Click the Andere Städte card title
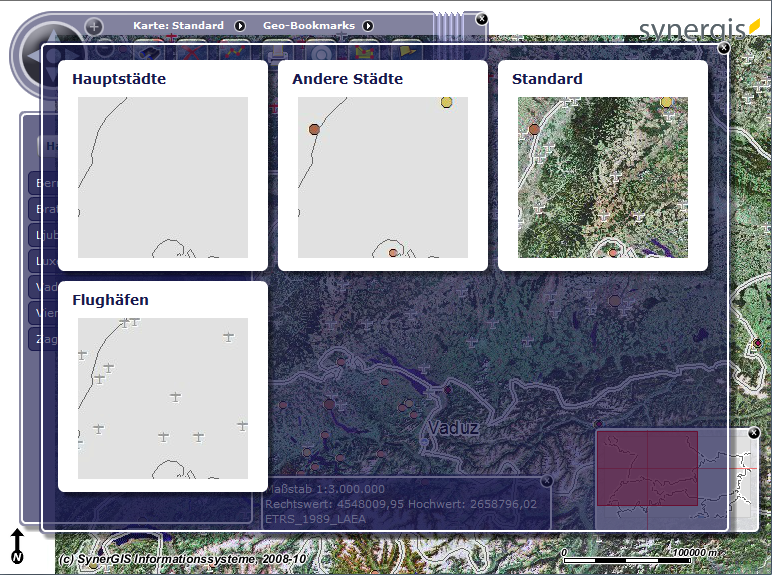 [x=348, y=79]
